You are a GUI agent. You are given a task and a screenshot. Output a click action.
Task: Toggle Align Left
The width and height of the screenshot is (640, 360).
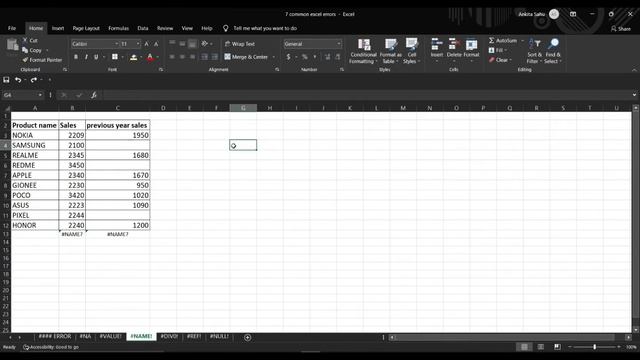click(172, 57)
